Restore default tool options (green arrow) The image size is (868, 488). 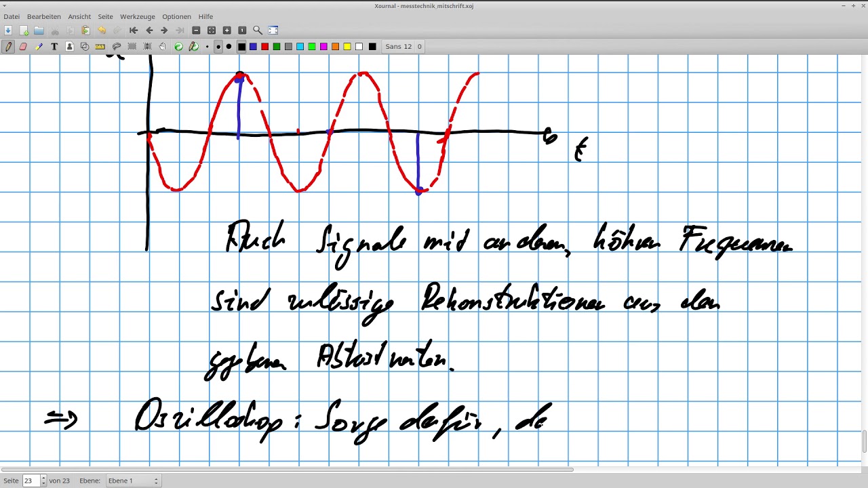point(178,47)
